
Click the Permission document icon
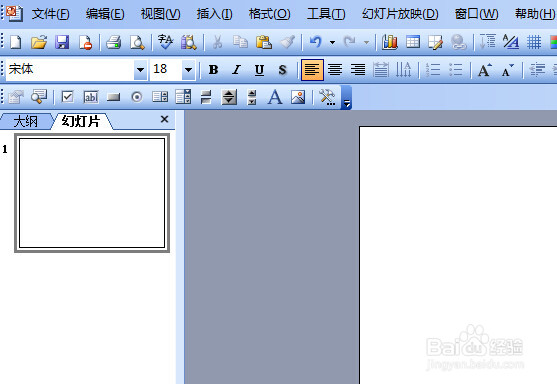point(85,42)
